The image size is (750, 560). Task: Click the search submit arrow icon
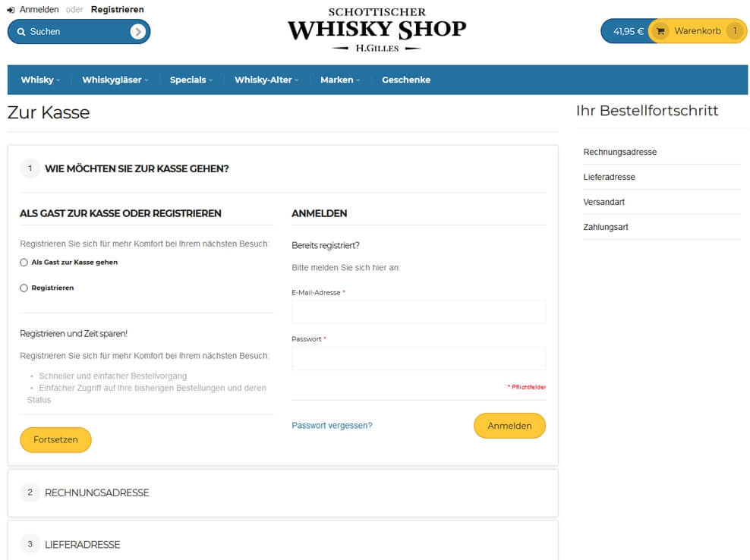137,32
